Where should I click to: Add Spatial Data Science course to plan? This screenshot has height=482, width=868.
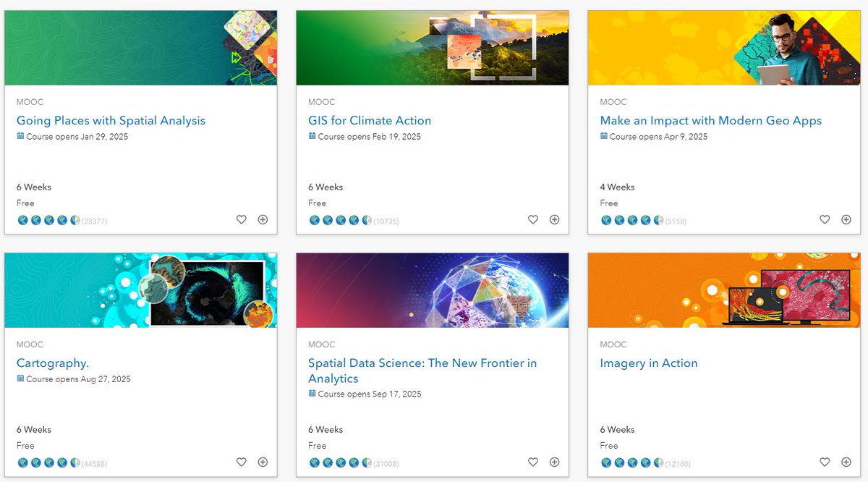click(x=554, y=462)
